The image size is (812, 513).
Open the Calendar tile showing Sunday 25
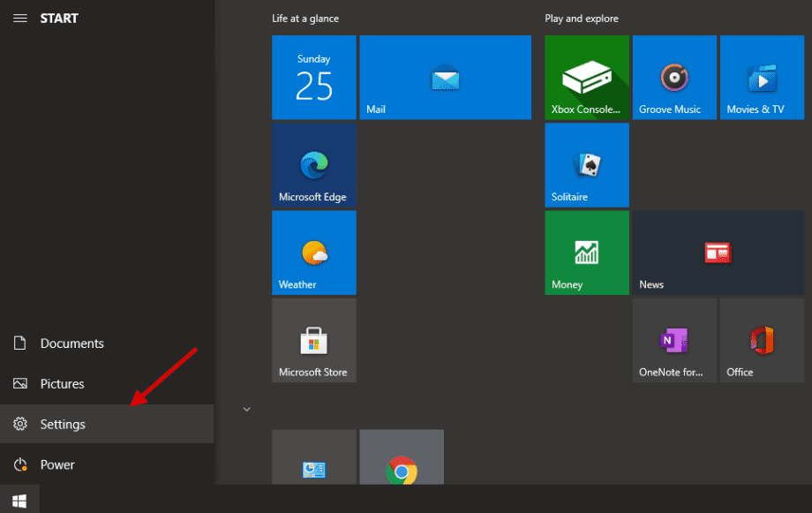[313, 77]
